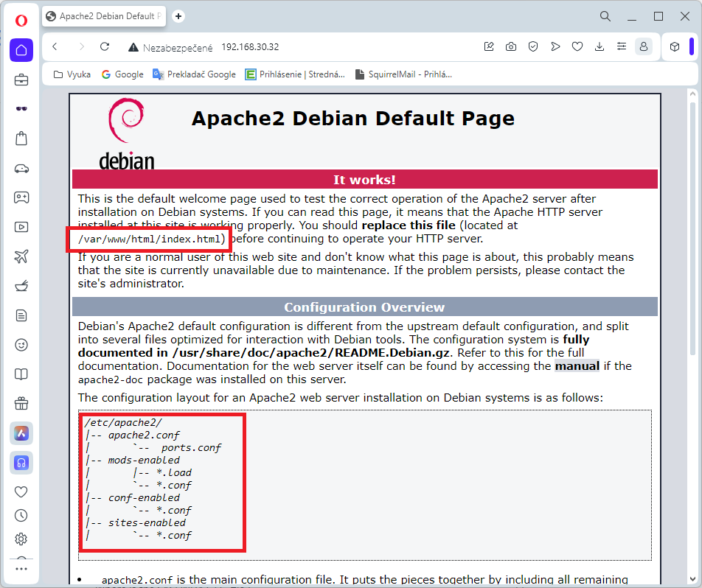Open the Vyuka bookmarks folder
Screen dimensions: 702x588
pos(72,74)
